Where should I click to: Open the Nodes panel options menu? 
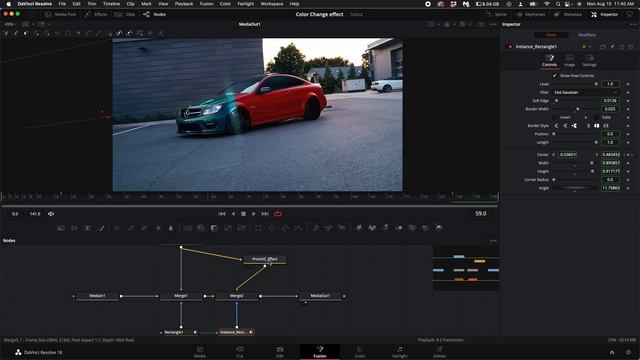click(493, 240)
